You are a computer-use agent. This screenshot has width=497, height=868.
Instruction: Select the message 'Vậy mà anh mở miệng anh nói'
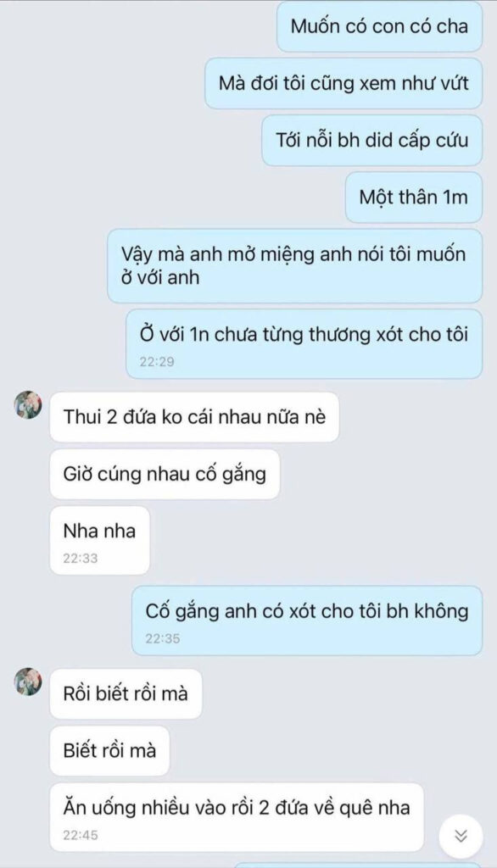[295, 265]
